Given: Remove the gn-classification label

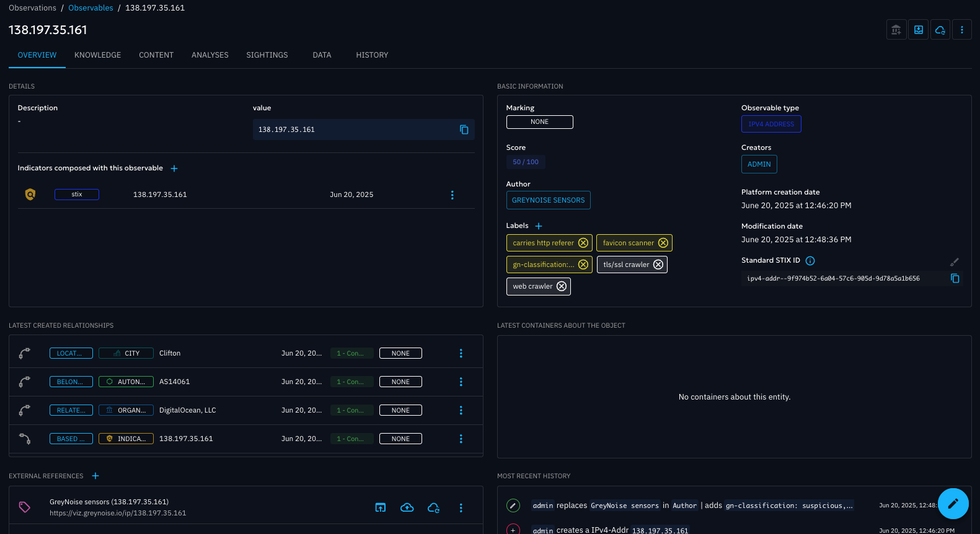Looking at the screenshot, I should [x=583, y=265].
